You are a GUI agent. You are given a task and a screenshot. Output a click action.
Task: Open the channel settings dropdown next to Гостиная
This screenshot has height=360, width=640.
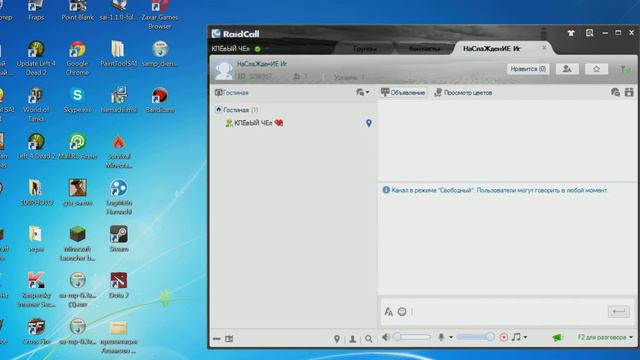[x=362, y=93]
